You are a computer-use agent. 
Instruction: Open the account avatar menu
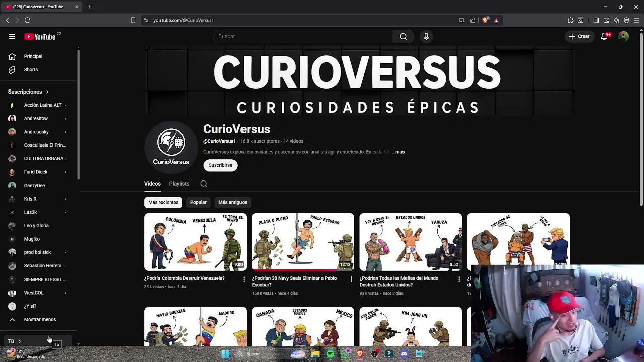click(x=623, y=36)
